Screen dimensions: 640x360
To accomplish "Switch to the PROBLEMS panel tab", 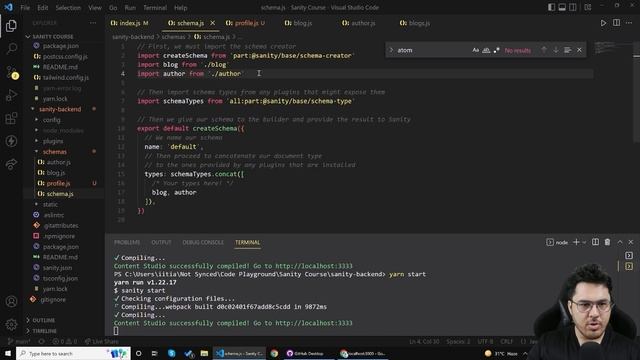I will [127, 242].
